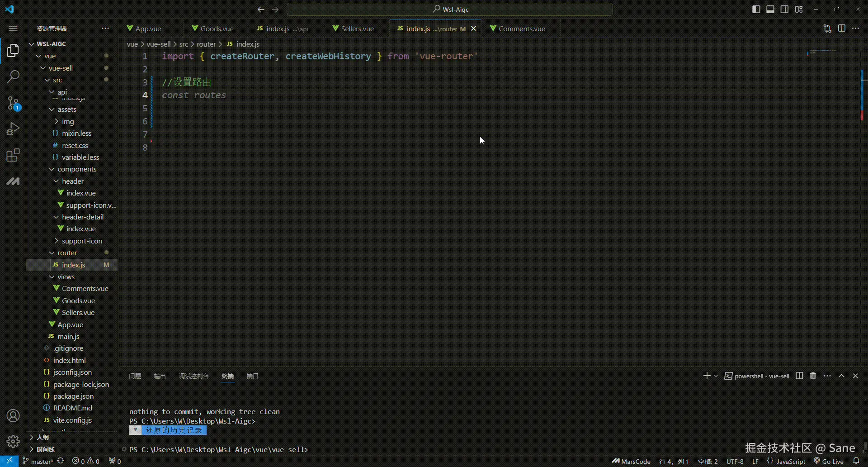The width and height of the screenshot is (868, 467).
Task: Open the Extensions view
Action: coord(13,155)
